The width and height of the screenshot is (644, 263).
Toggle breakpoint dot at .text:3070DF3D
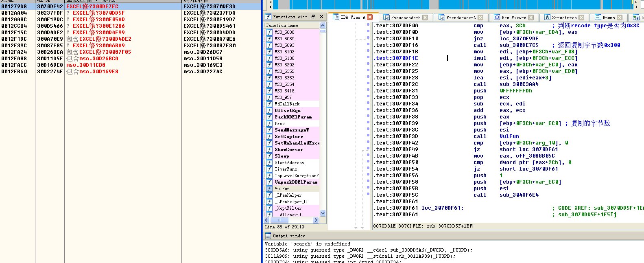368,136
